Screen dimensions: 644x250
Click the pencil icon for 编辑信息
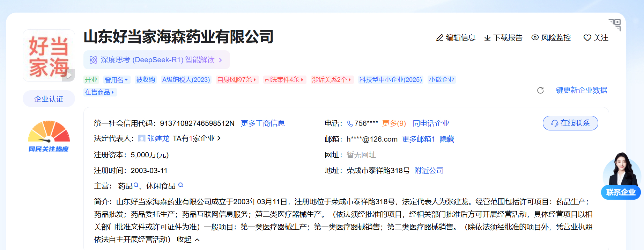pos(440,38)
